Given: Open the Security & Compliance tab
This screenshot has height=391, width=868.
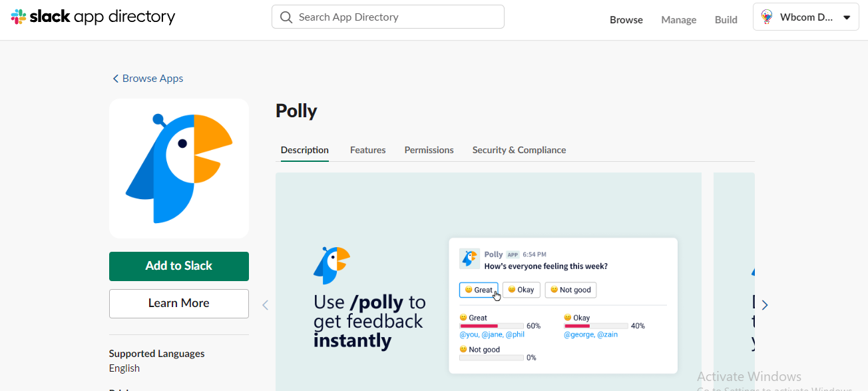Looking at the screenshot, I should pyautogui.click(x=519, y=150).
